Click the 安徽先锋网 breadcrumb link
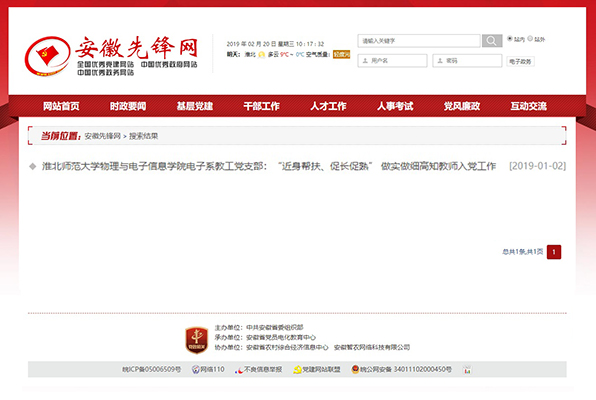This screenshot has width=596, height=400. tap(103, 136)
